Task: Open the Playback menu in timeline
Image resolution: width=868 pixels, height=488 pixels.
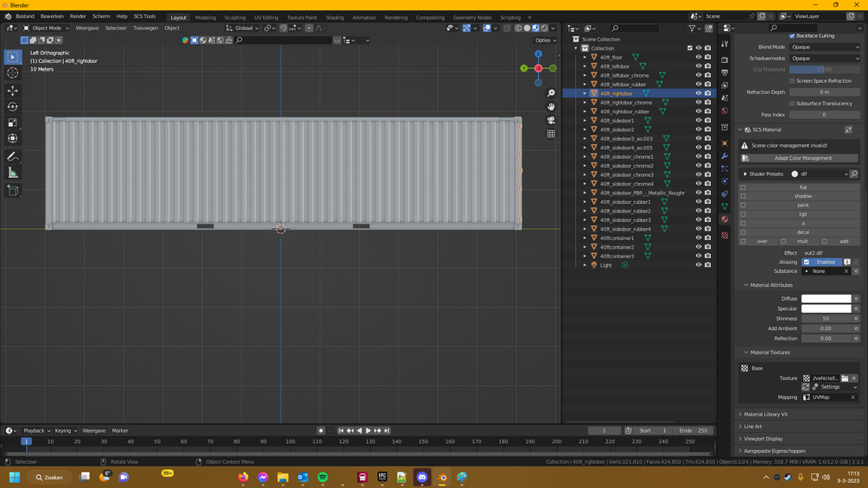Action: tap(36, 430)
